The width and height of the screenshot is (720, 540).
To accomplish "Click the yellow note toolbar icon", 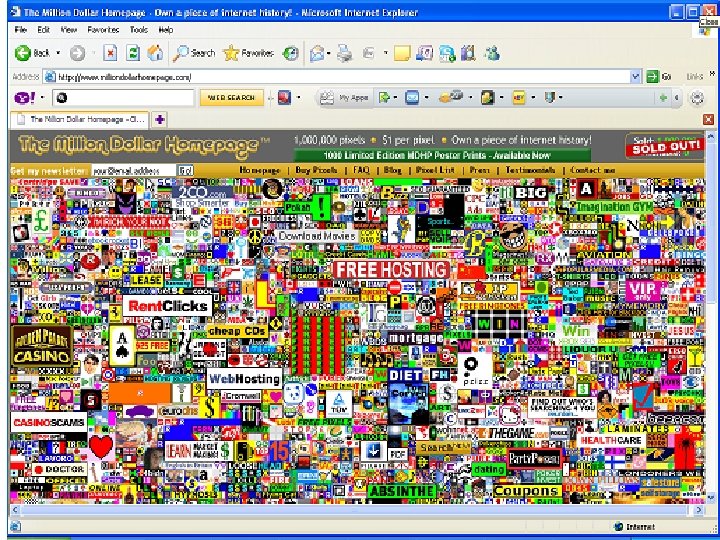I will [x=402, y=53].
